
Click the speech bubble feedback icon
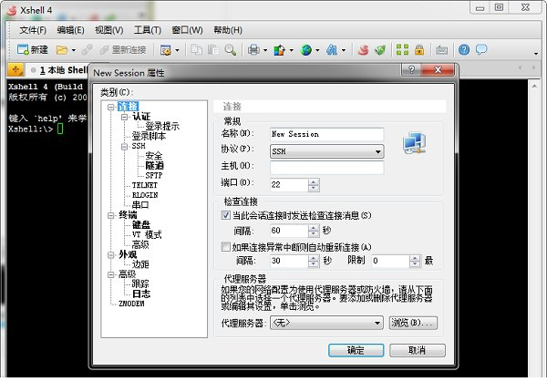coord(481,50)
